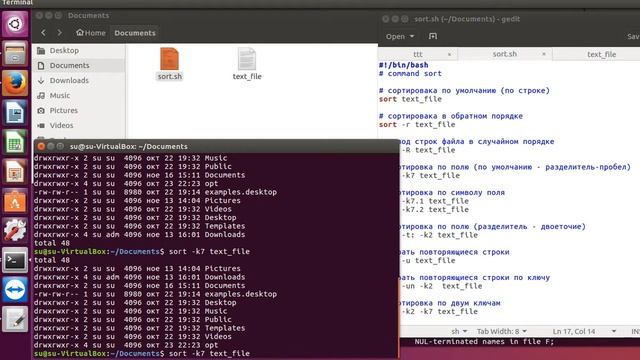Click Home in the Files path bar
Viewport: 640px width, 360px height.
click(x=91, y=33)
